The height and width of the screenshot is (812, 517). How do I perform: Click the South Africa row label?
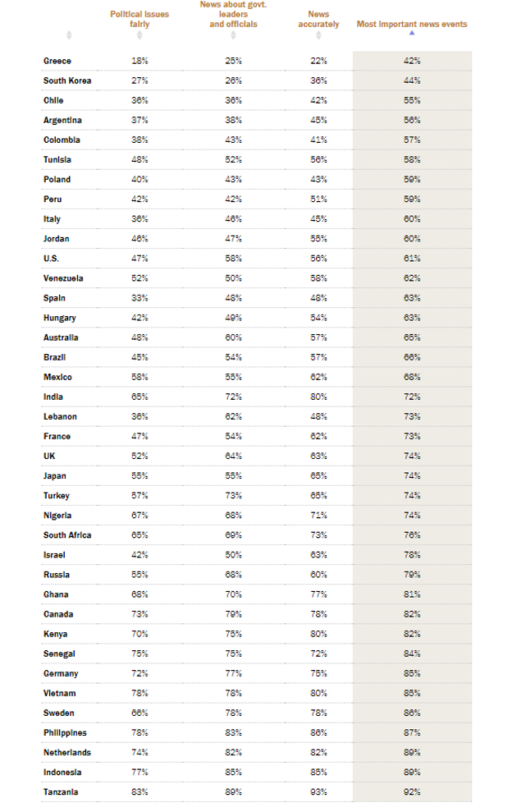[x=66, y=535]
